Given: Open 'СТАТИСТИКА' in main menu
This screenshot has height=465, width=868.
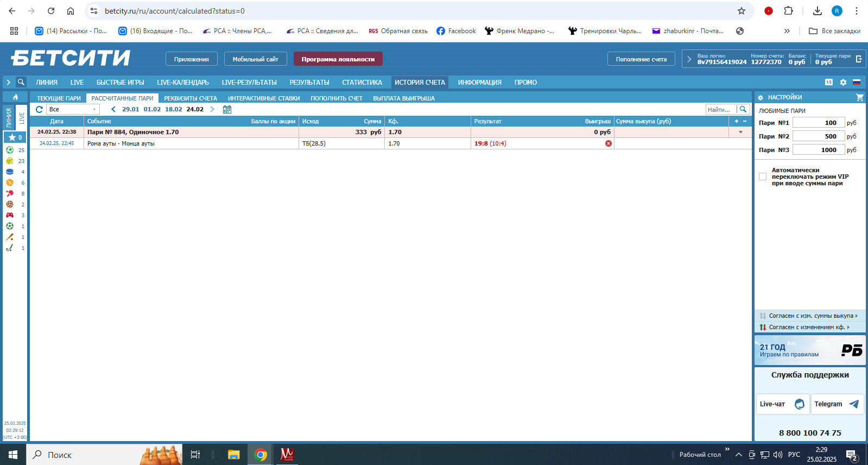Looking at the screenshot, I should click(x=362, y=83).
